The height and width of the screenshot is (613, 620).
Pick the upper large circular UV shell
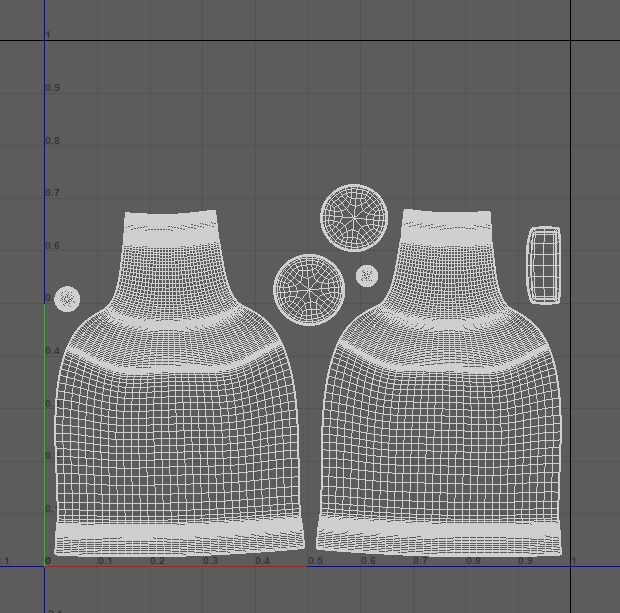(x=354, y=218)
